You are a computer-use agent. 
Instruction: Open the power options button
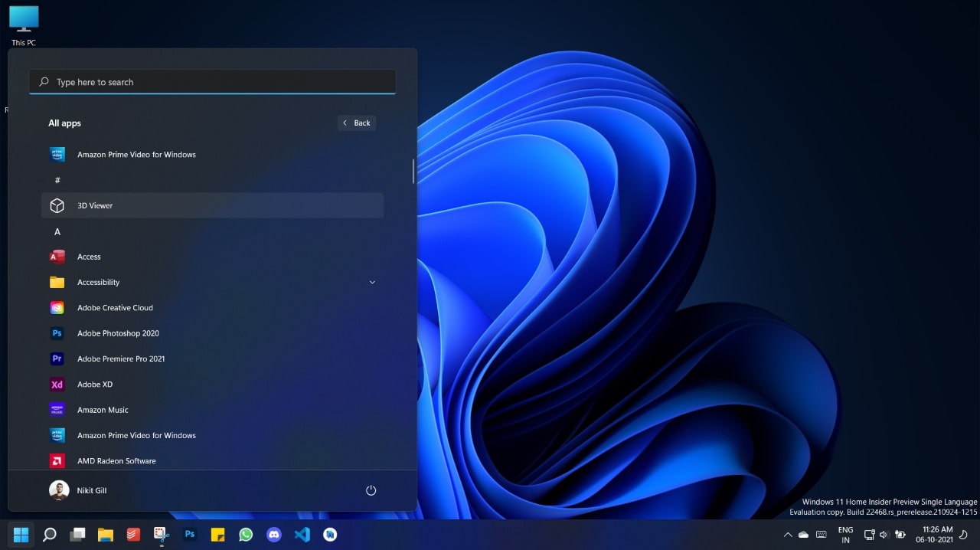coord(371,490)
